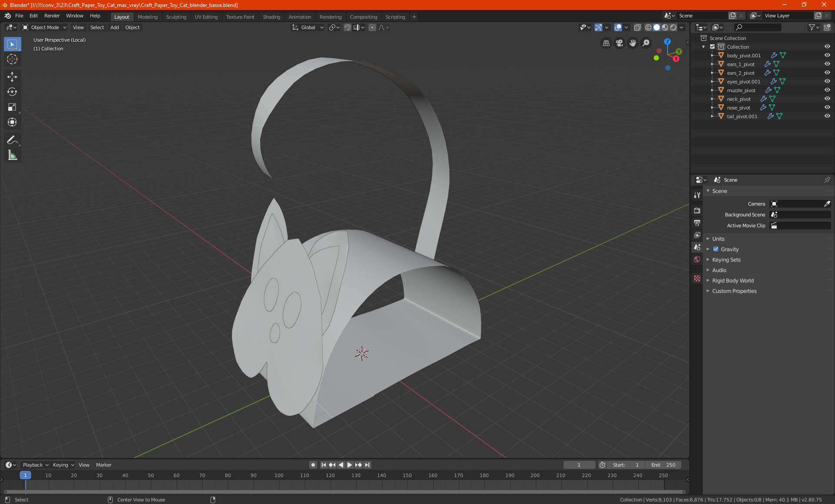This screenshot has width=835, height=504.
Task: Toggle perspective/orthographic grid view icon
Action: (606, 43)
